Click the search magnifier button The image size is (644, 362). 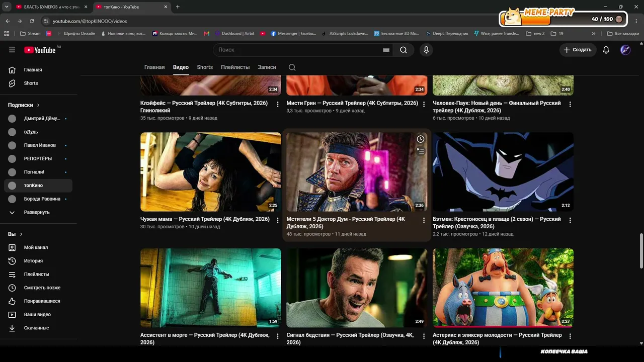(x=403, y=50)
